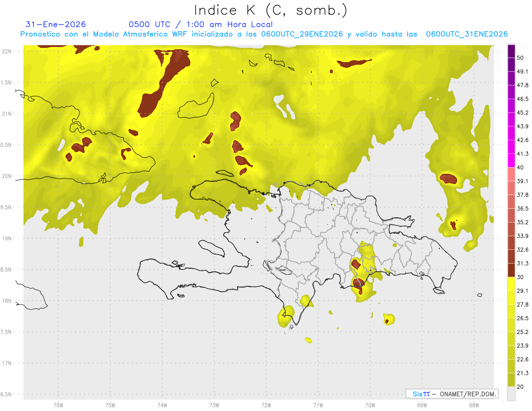Click the legend value "32.6"
The width and height of the screenshot is (532, 411).
(523, 250)
